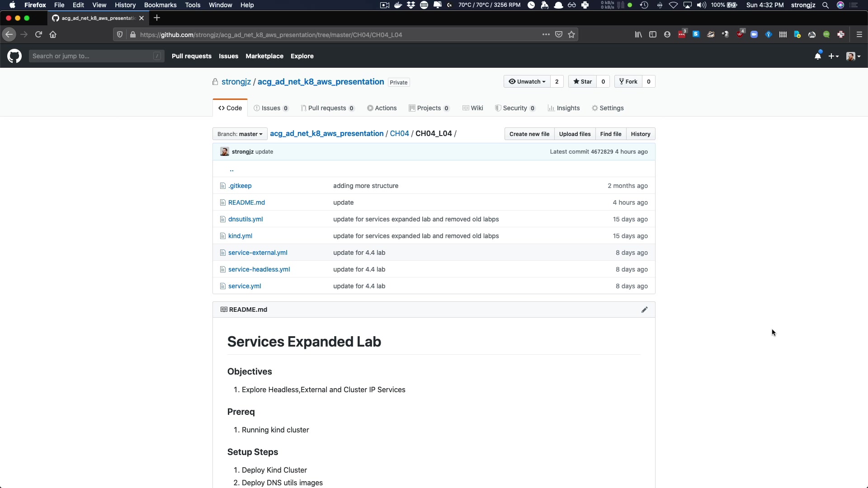Toggle the Firefox sidebar icon
The image size is (868, 488).
click(653, 35)
